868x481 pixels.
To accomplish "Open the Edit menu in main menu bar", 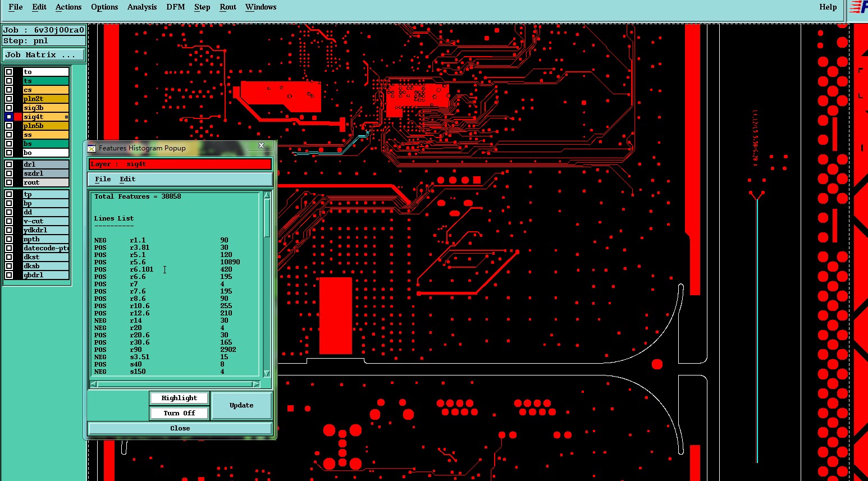I will [x=39, y=7].
